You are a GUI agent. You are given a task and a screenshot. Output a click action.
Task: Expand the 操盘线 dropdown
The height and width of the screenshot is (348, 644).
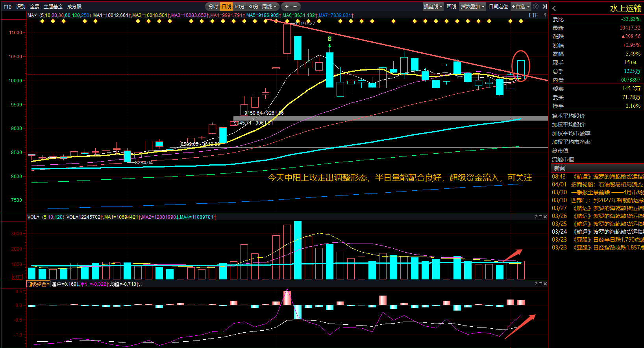[x=433, y=6]
